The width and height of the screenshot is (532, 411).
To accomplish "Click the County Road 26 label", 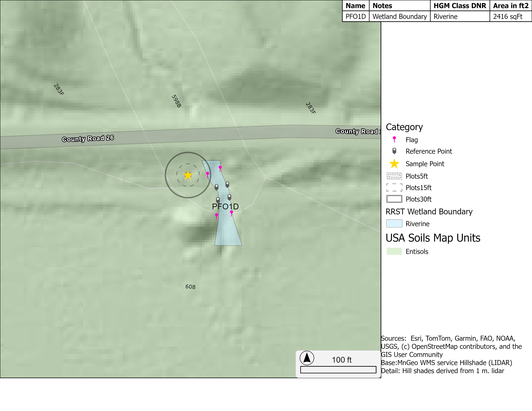I will (x=88, y=138).
